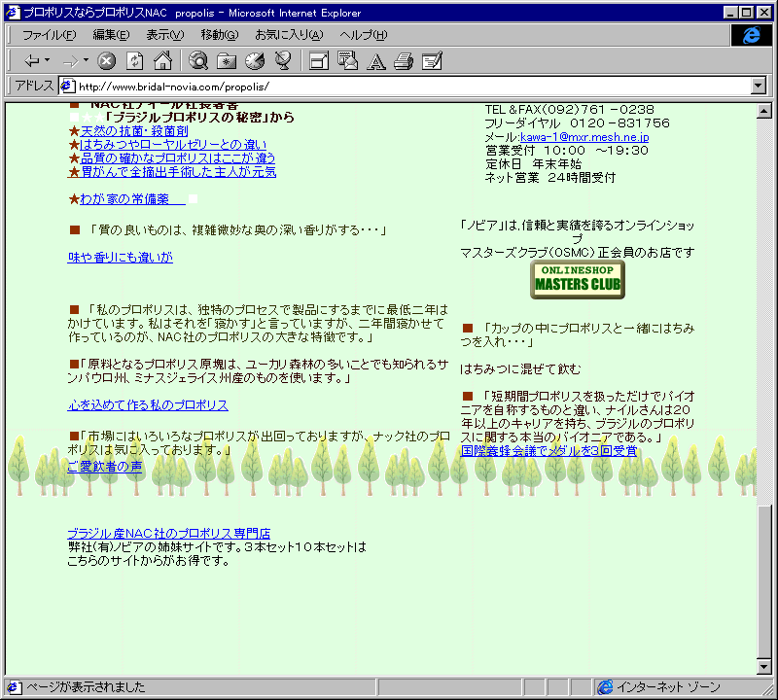Open the 移動(G) menu
Screen dimensions: 778x700
point(220,35)
